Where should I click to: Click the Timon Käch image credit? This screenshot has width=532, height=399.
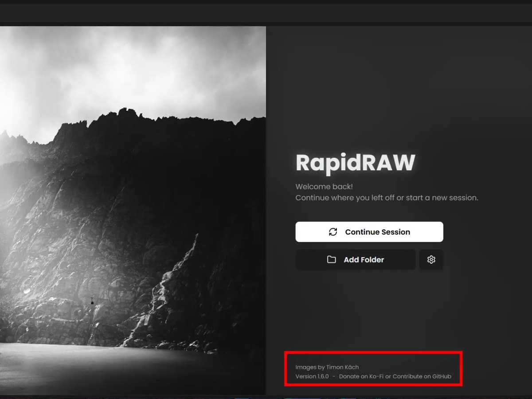(x=343, y=367)
